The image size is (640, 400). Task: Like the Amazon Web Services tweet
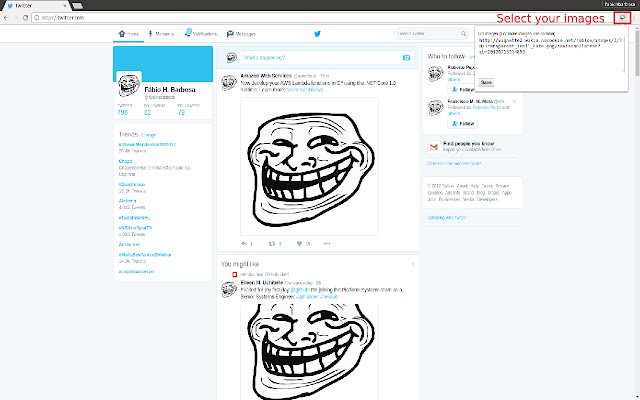click(299, 244)
